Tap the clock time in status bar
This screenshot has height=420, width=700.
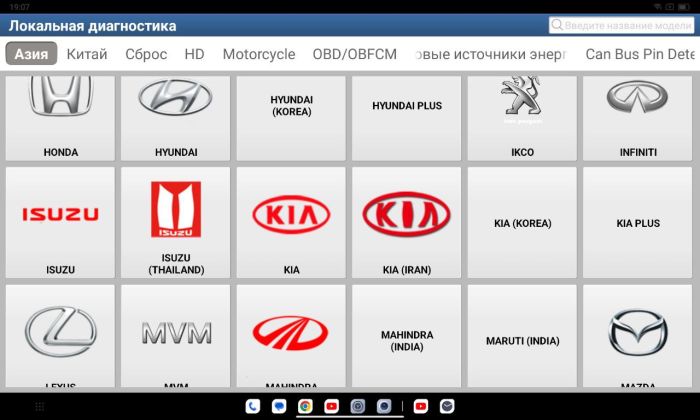(19, 7)
